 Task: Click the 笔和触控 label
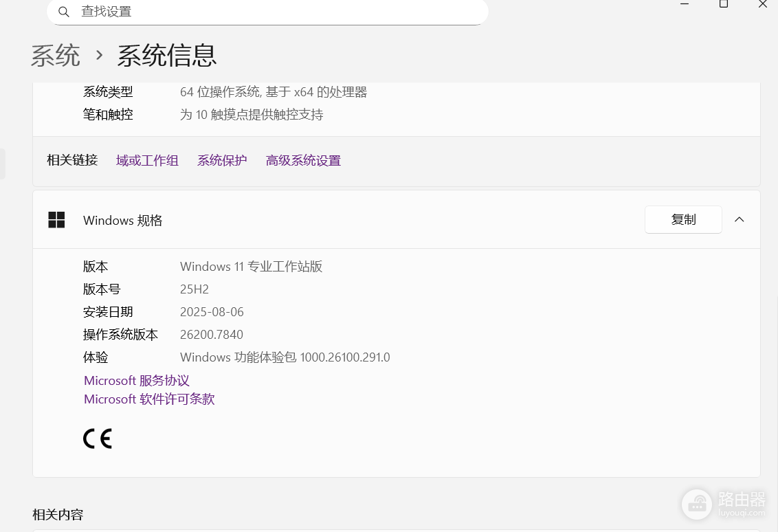click(108, 115)
